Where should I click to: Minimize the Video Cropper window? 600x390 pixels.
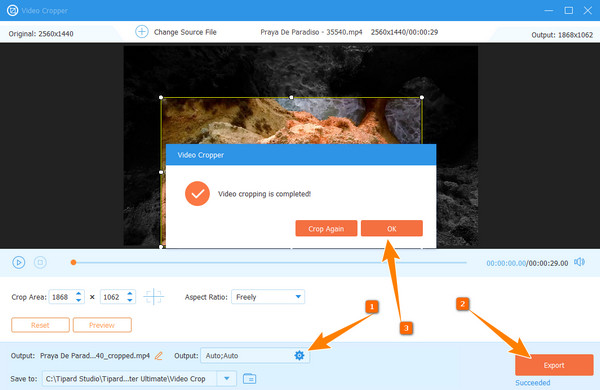[x=549, y=11]
